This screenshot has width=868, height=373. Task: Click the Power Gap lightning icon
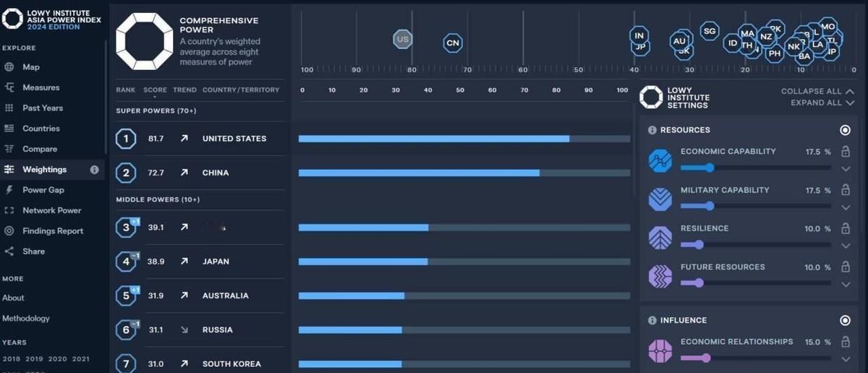click(x=9, y=190)
